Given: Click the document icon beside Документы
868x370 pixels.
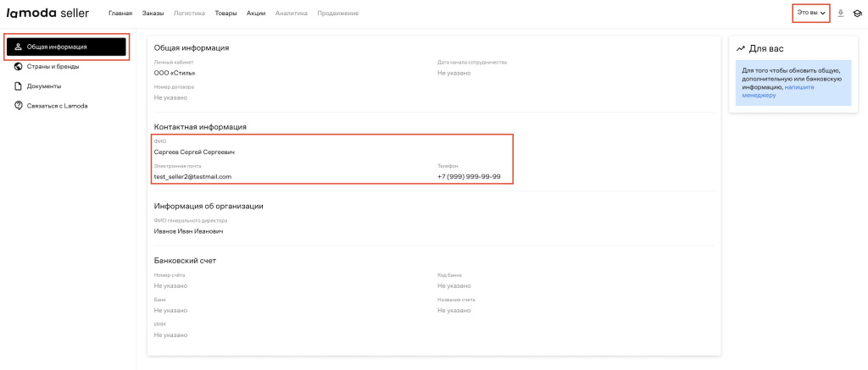Looking at the screenshot, I should pyautogui.click(x=18, y=86).
